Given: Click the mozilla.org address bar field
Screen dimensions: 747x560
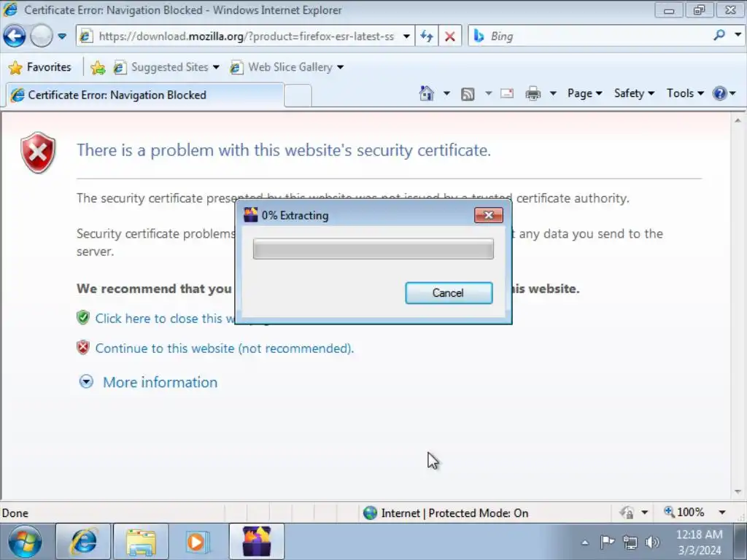Looking at the screenshot, I should (247, 36).
